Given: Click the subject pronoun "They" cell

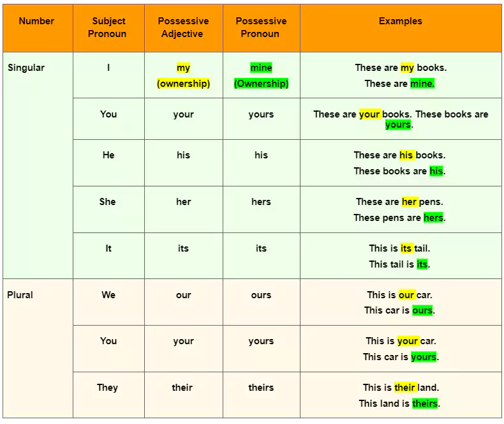Looking at the screenshot, I should click(108, 388).
